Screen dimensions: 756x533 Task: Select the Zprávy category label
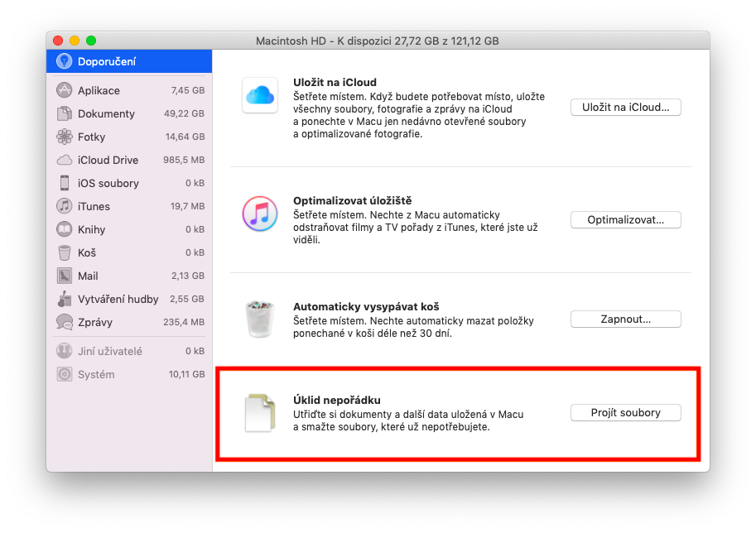pyautogui.click(x=95, y=323)
